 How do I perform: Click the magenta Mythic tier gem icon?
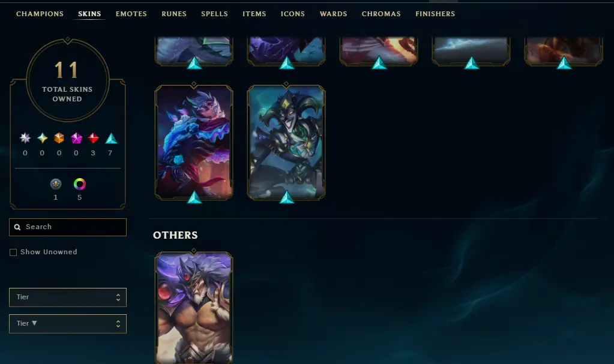[76, 138]
